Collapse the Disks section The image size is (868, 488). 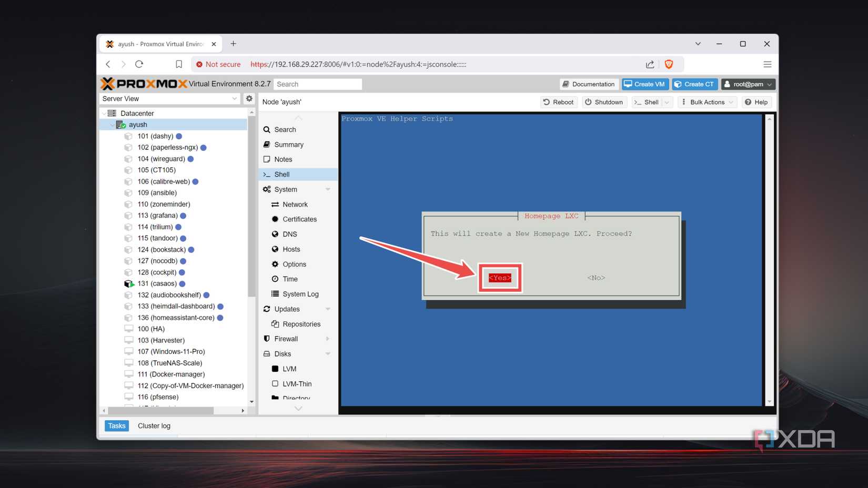click(x=328, y=354)
